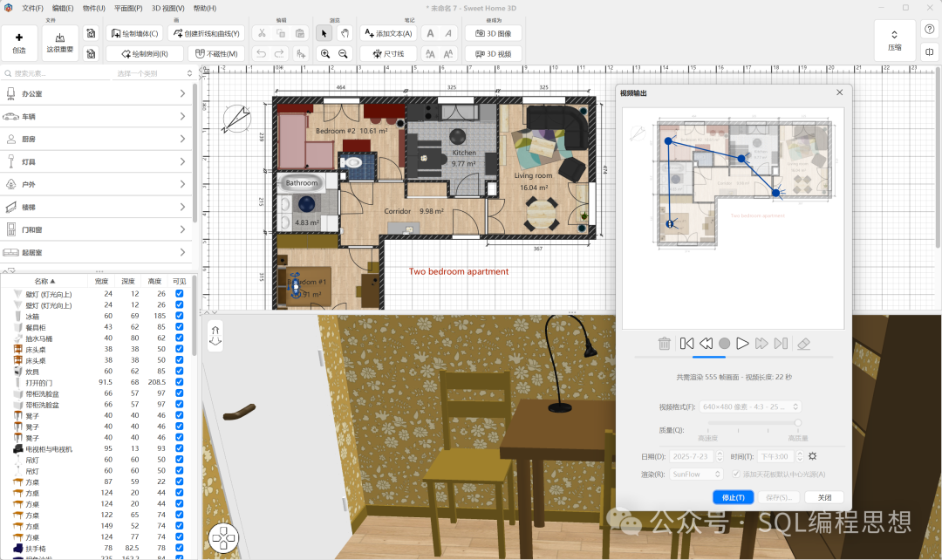Select the pan hand tool

click(345, 33)
